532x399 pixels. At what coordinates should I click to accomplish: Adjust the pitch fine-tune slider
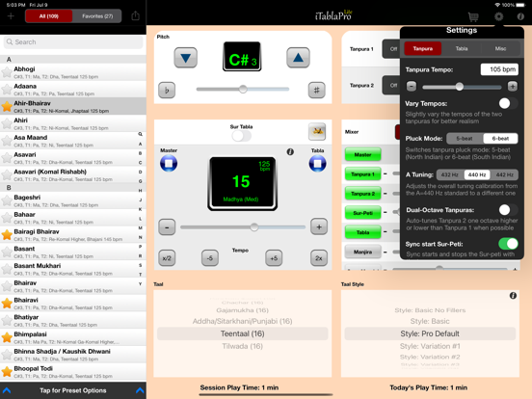click(243, 90)
